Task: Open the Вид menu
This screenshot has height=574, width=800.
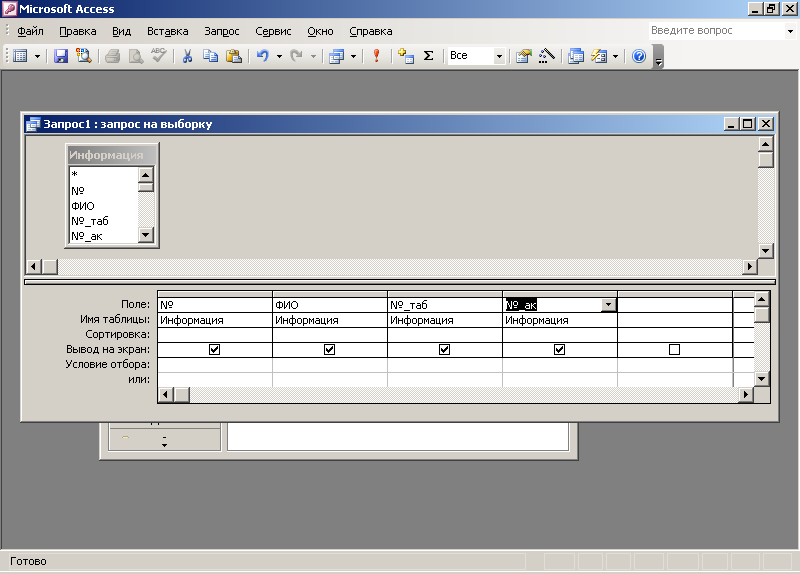Action: (x=121, y=31)
